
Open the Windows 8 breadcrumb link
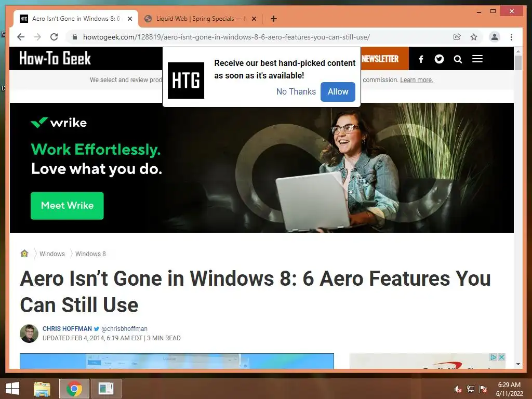pyautogui.click(x=90, y=254)
